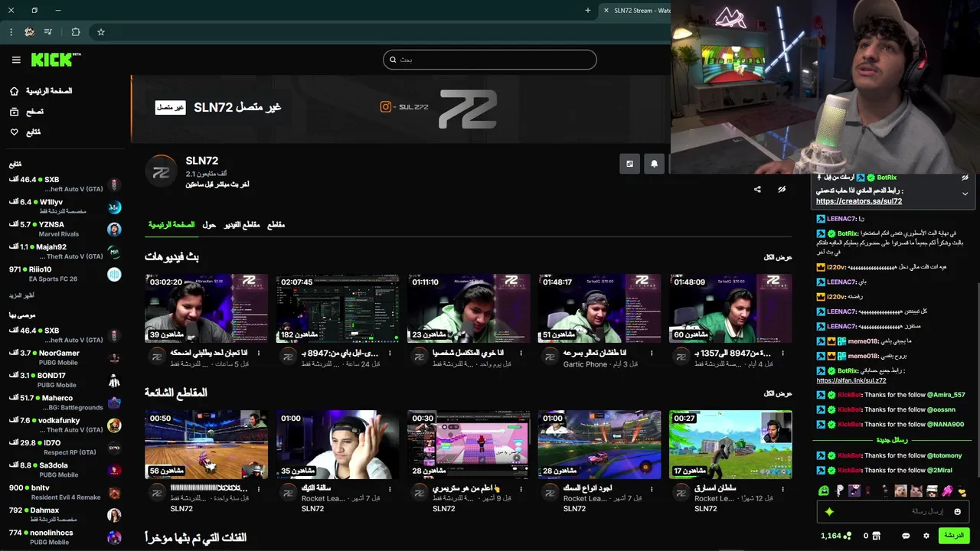This screenshot has width=980, height=551.
Task: Open bnltv Resident Evil 4 Remake channel
Action: 65,492
